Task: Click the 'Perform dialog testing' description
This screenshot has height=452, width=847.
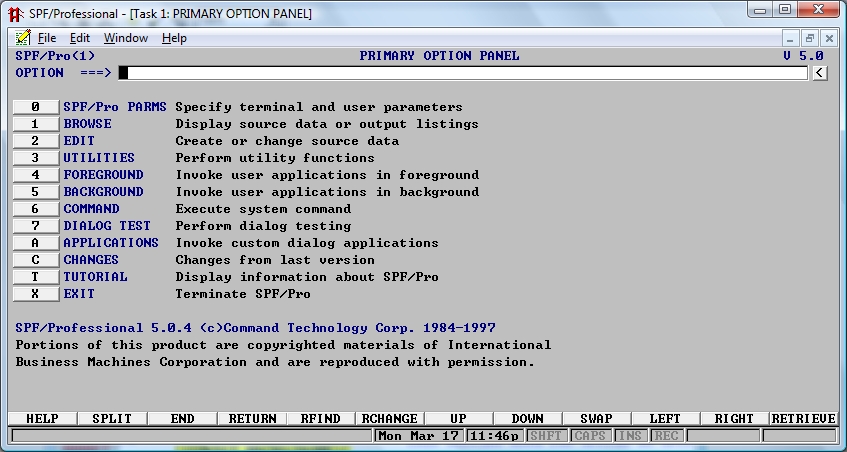Action: coord(263,226)
